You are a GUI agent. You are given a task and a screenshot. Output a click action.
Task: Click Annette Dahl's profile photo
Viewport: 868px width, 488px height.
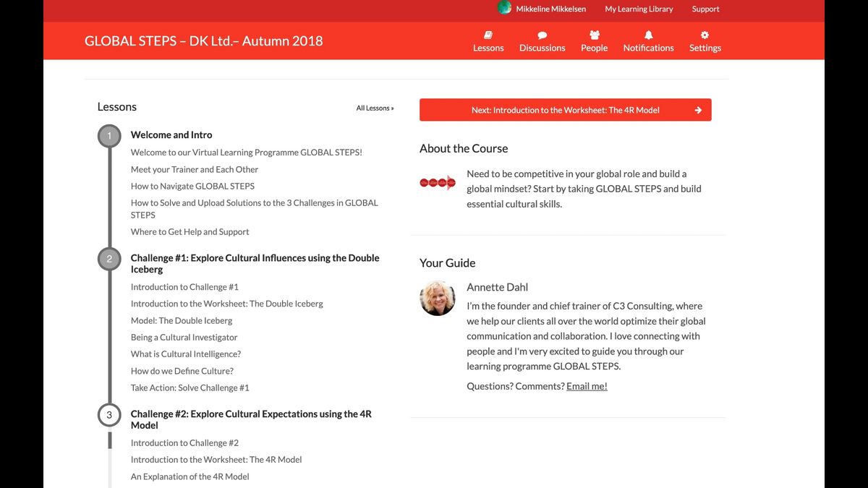tap(438, 298)
